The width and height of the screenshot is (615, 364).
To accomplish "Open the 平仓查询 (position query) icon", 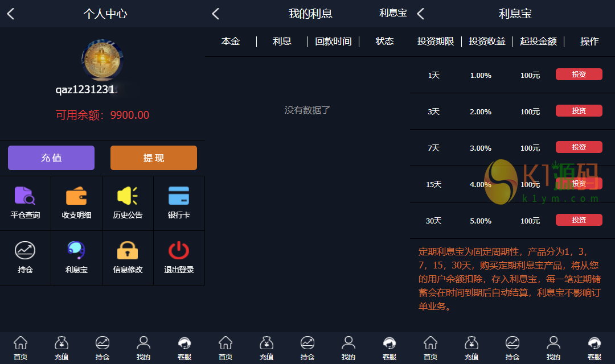I will tap(25, 202).
